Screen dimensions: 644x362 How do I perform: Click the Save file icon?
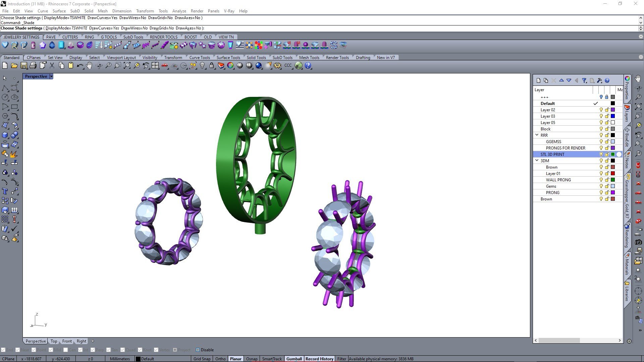tap(23, 66)
